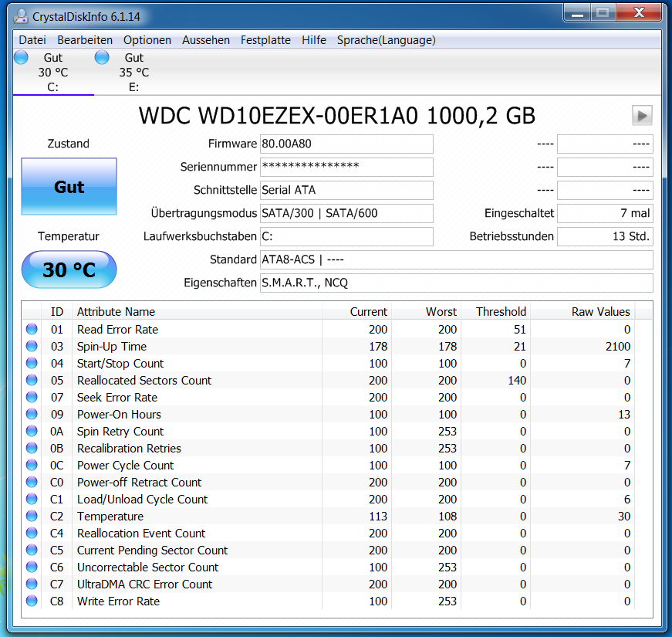672x637 pixels.
Task: Click status orb of Uncorrectable Sector Count row
Action: coord(32,567)
